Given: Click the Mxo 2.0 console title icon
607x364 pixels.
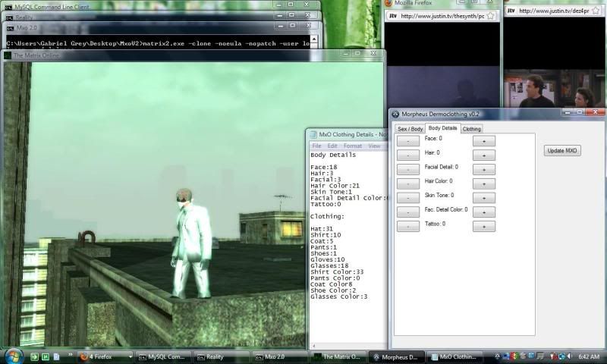Looking at the screenshot, I should tap(11, 28).
